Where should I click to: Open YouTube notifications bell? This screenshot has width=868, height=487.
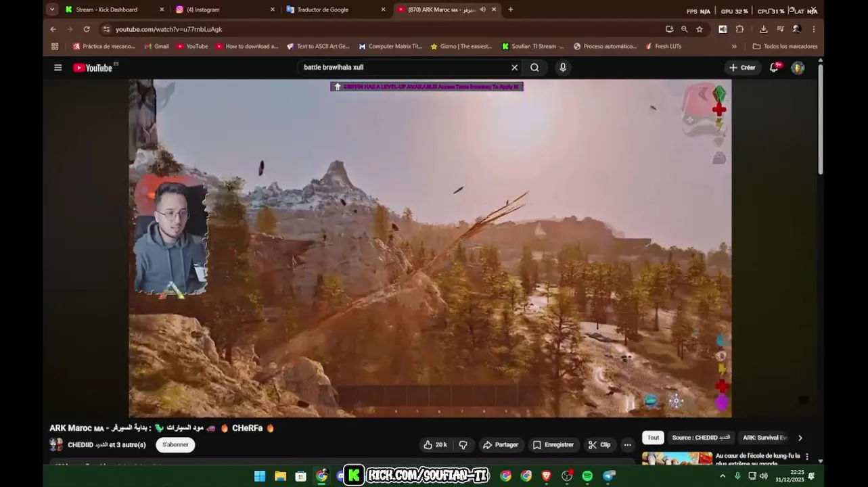(x=774, y=68)
